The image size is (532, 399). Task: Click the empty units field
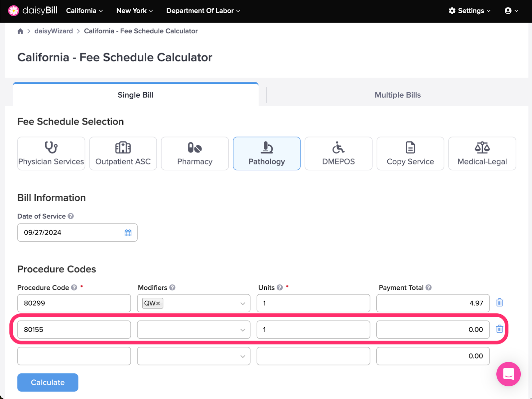[313, 356]
